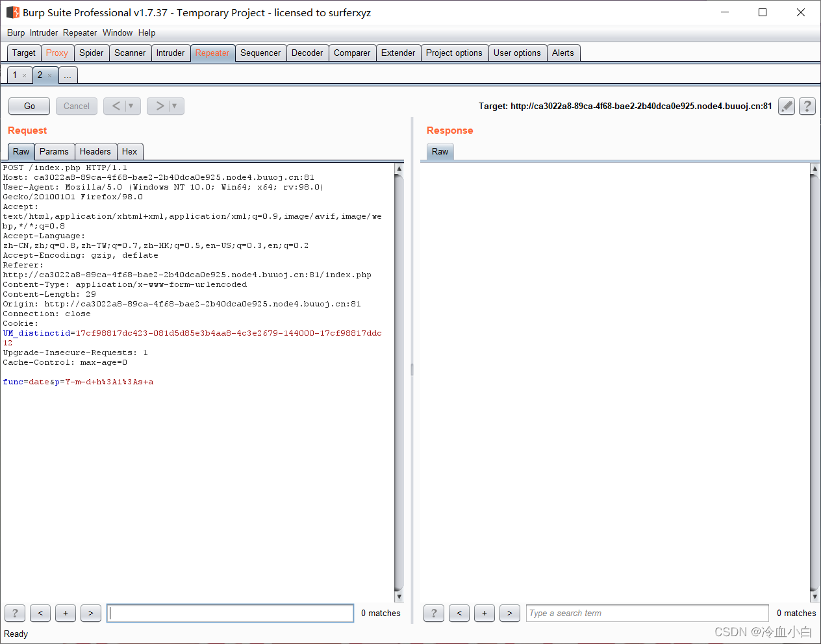Select Repeater sub-tab 1

pyautogui.click(x=15, y=75)
